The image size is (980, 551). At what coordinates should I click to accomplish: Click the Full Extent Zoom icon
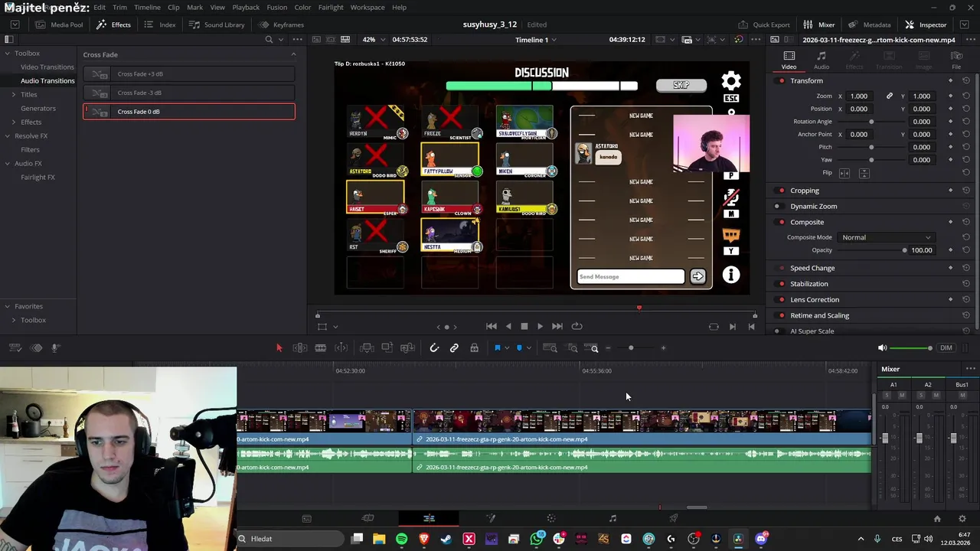click(x=550, y=348)
